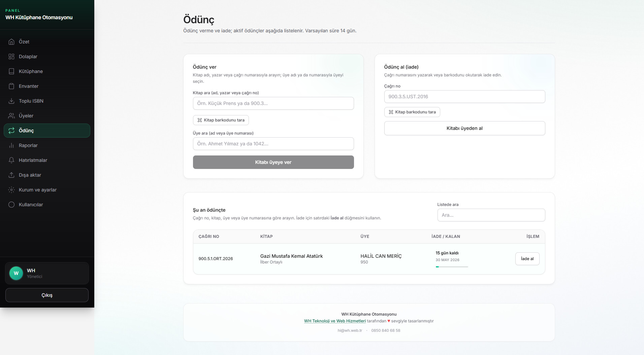Screen dimensions: 644x355
Task: Click Kitabı üyeye ver button
Action: click(273, 162)
